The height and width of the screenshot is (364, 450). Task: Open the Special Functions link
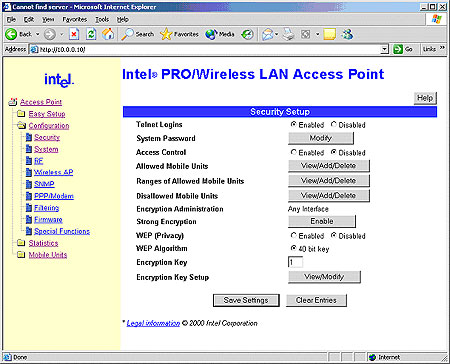pyautogui.click(x=62, y=231)
